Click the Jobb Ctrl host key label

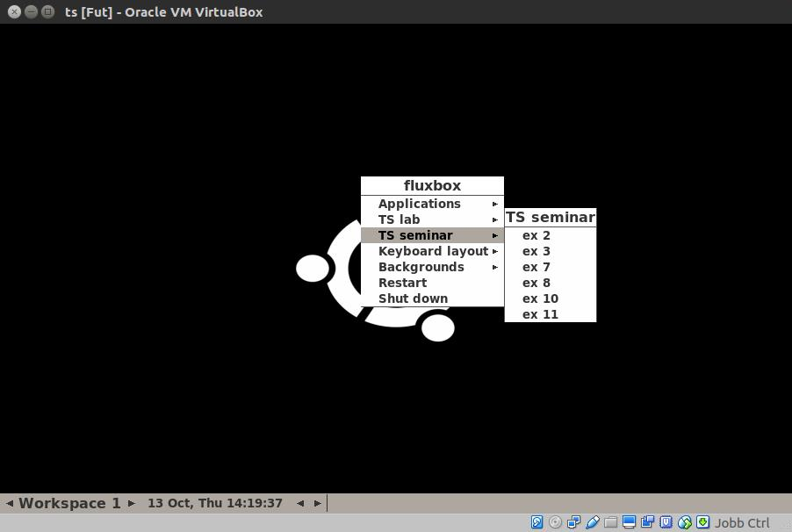pos(742,523)
